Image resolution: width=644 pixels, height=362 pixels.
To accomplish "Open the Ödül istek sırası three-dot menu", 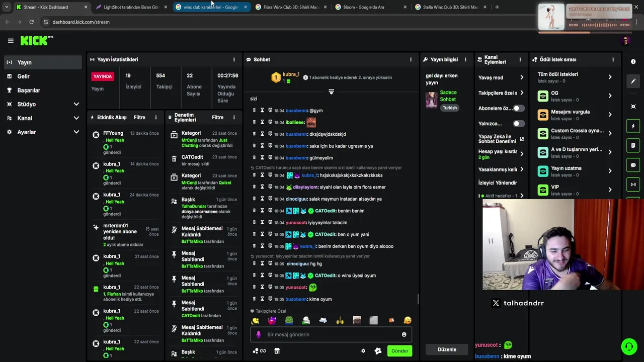I will point(613,59).
